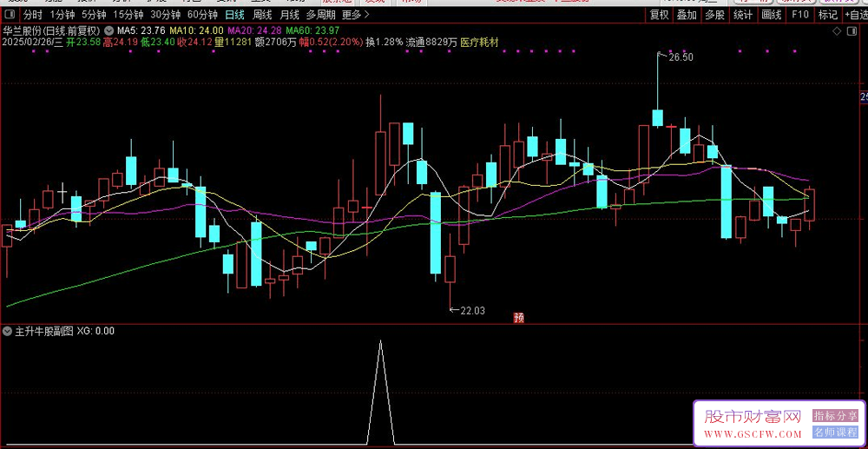Screen dimensions: 868x449
Task: Select the 30分钟 period
Action: (166, 15)
